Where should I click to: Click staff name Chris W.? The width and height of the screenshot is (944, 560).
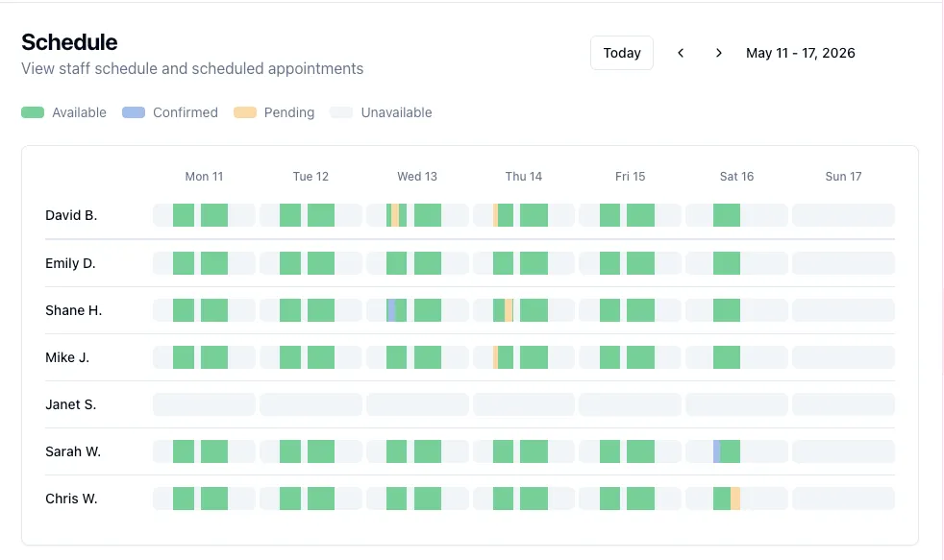tap(71, 499)
